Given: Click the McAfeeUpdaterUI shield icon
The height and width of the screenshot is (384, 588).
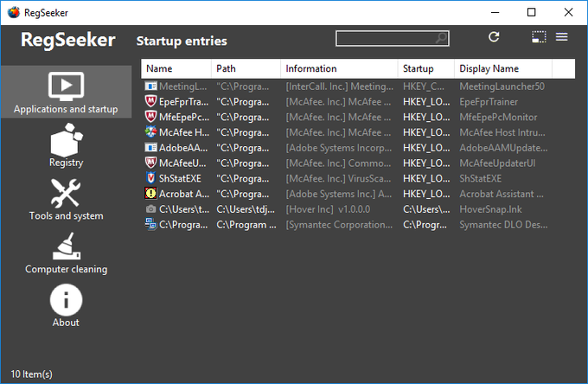Looking at the screenshot, I should [x=150, y=163].
